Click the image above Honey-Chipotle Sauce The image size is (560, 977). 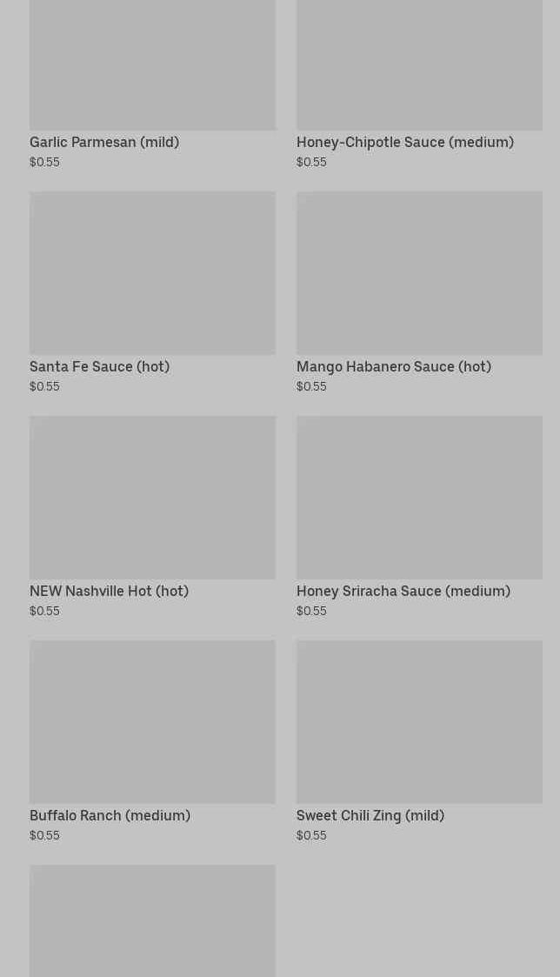[419, 64]
